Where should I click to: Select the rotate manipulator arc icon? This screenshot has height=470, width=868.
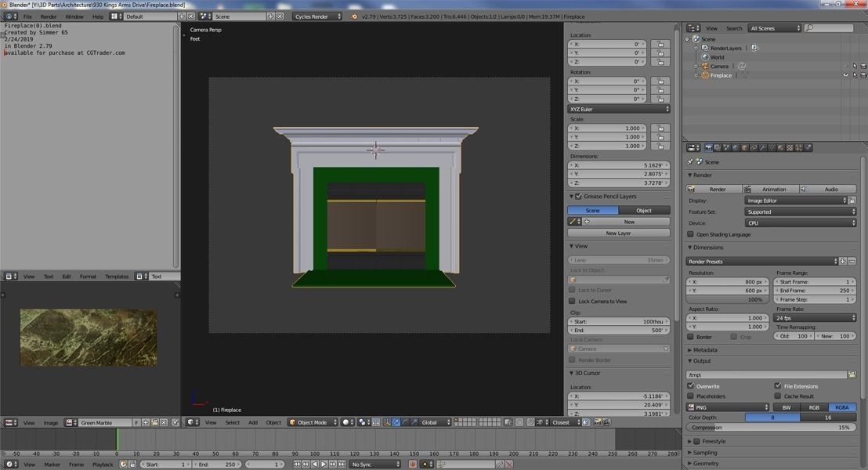click(x=405, y=422)
